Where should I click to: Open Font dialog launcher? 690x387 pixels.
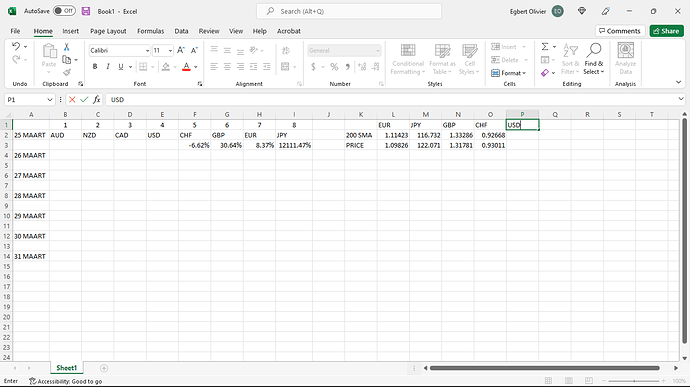[200, 84]
